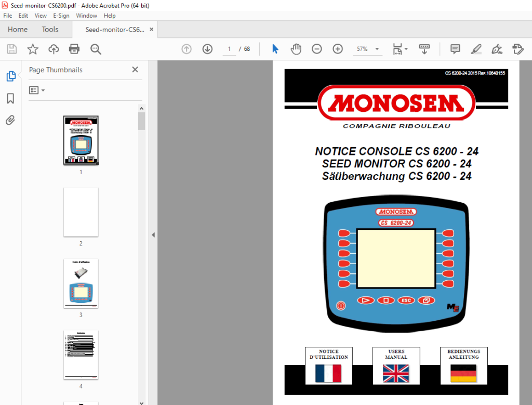Screen dimensions: 532x405
Task: Zoom out with minus button
Action: pos(316,49)
